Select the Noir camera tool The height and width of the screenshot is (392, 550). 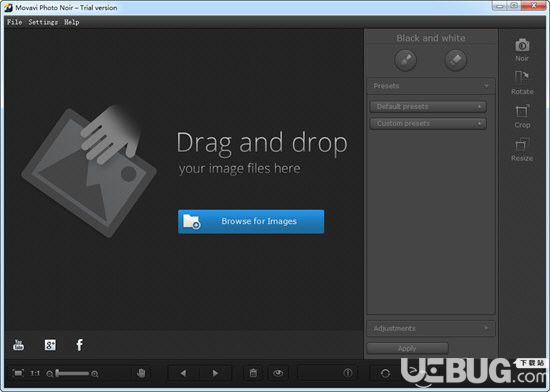click(x=522, y=49)
